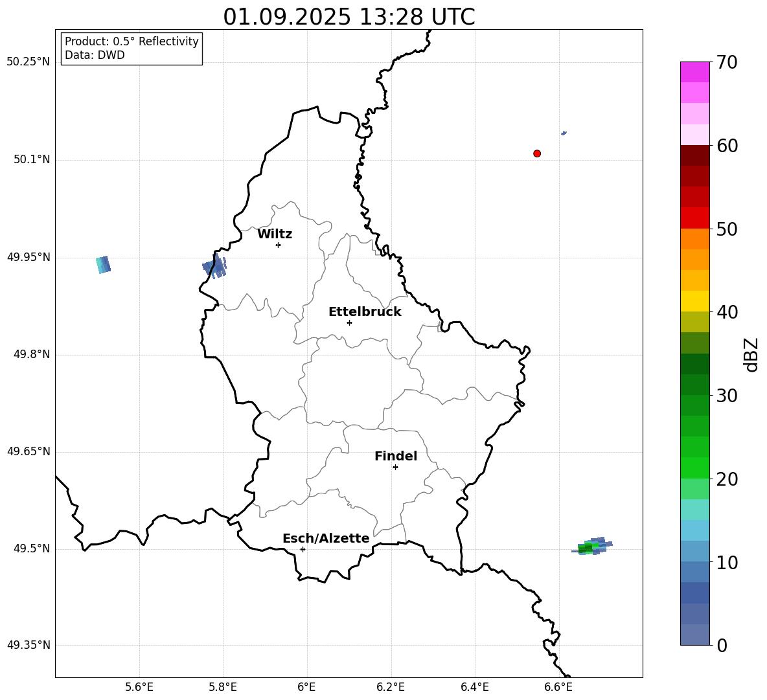Click the colorbar tick label 10
767x700 pixels.
tap(727, 562)
